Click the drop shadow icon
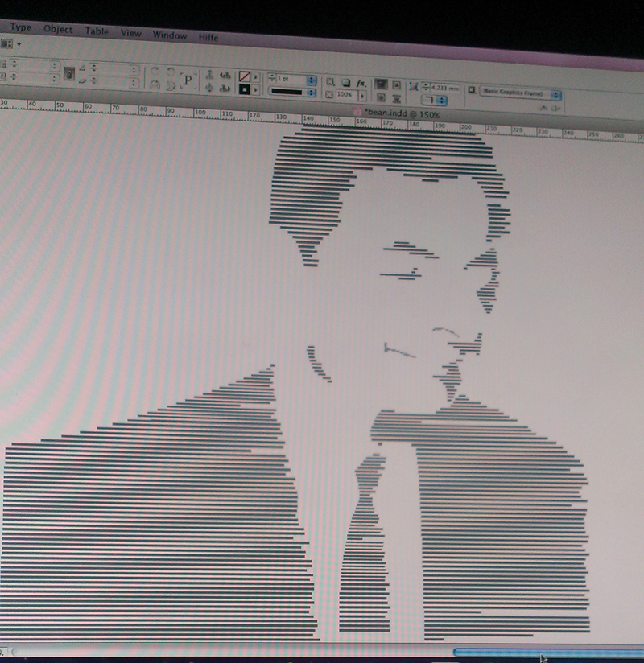 pos(345,82)
